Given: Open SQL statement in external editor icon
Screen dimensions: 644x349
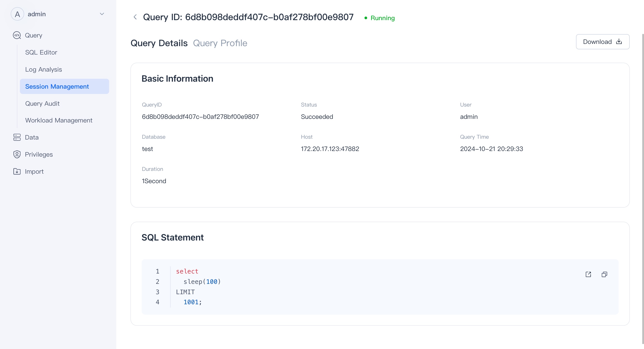Looking at the screenshot, I should pos(588,274).
